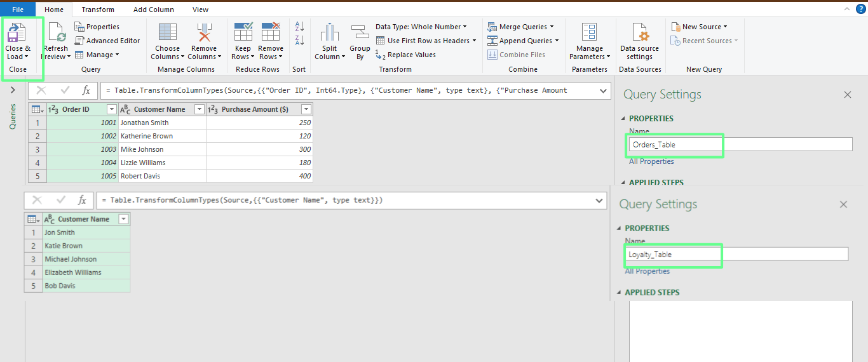This screenshot has width=868, height=362.
Task: Click the Split Column icon
Action: pos(330,33)
